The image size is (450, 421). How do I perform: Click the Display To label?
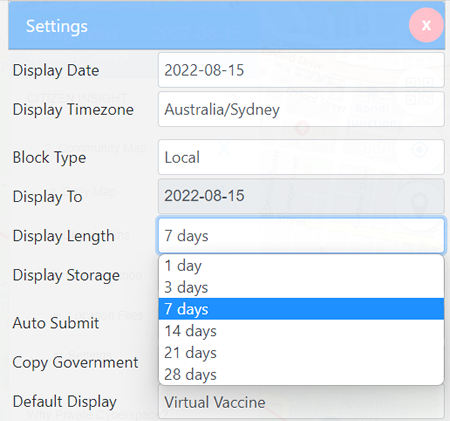pyautogui.click(x=47, y=197)
